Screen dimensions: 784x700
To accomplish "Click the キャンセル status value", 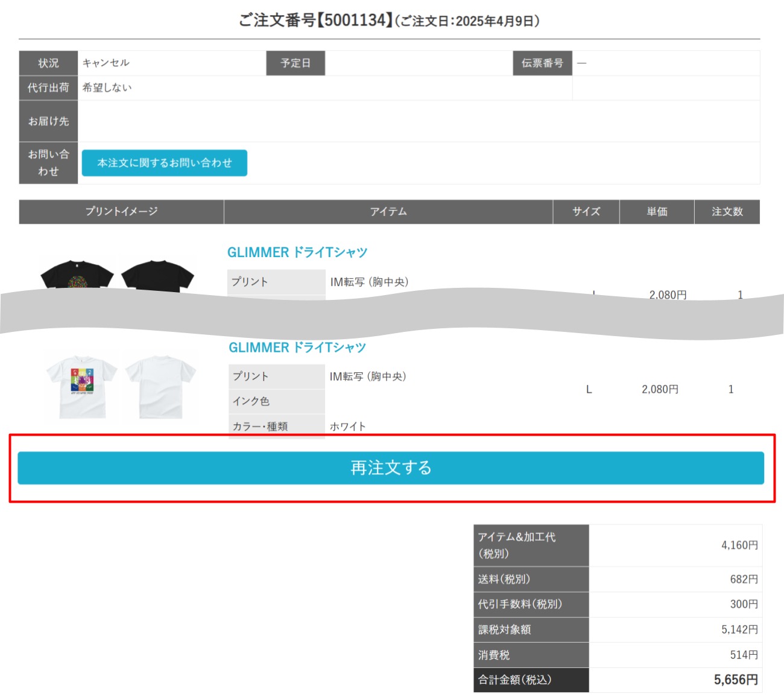I will coord(106,63).
